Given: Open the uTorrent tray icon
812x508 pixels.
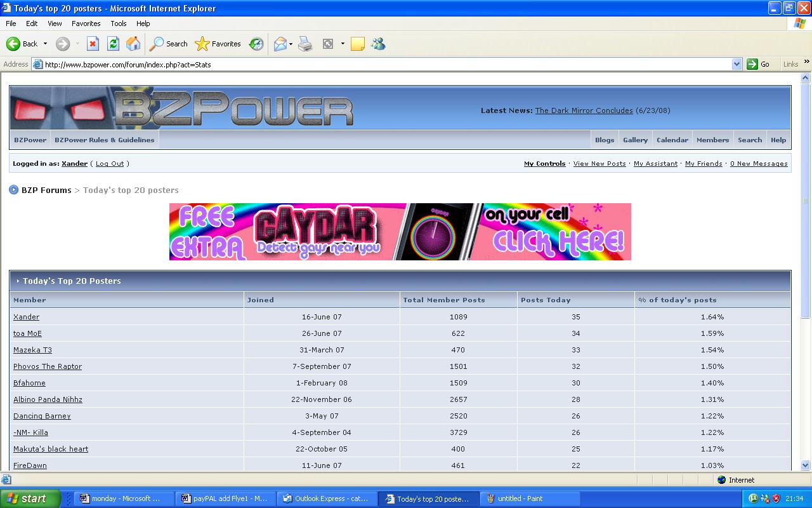Looking at the screenshot, I should point(753,498).
